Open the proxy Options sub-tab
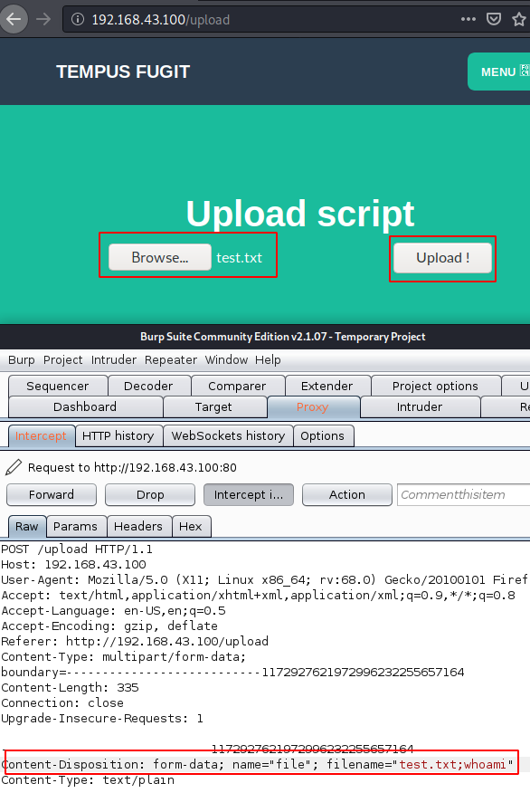Screen dimensions: 530x812 [323, 436]
